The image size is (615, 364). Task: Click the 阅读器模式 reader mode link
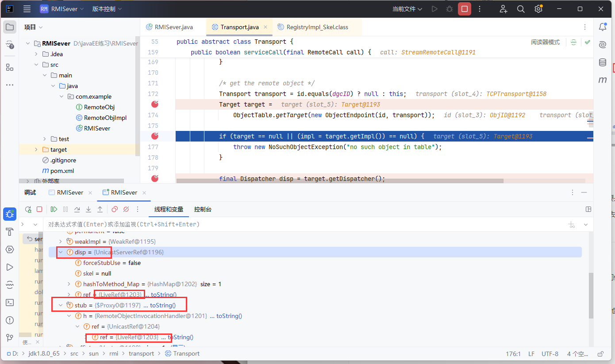point(545,42)
